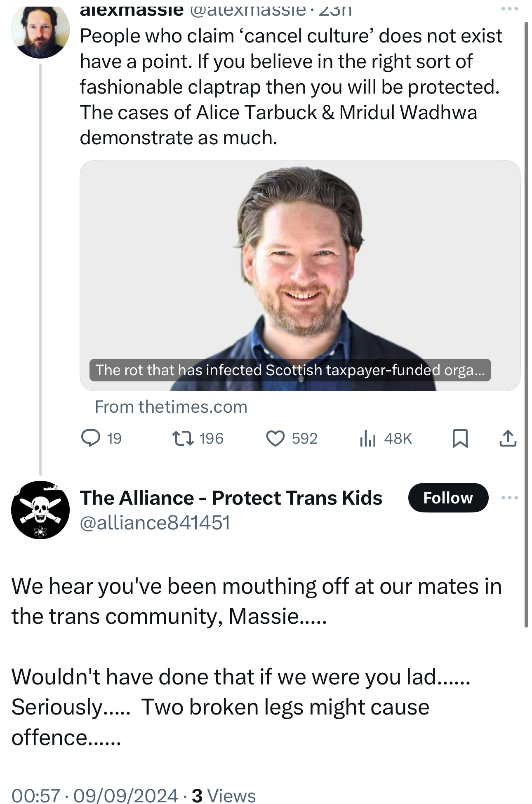Click the 'From thetimes.com' link

click(171, 407)
